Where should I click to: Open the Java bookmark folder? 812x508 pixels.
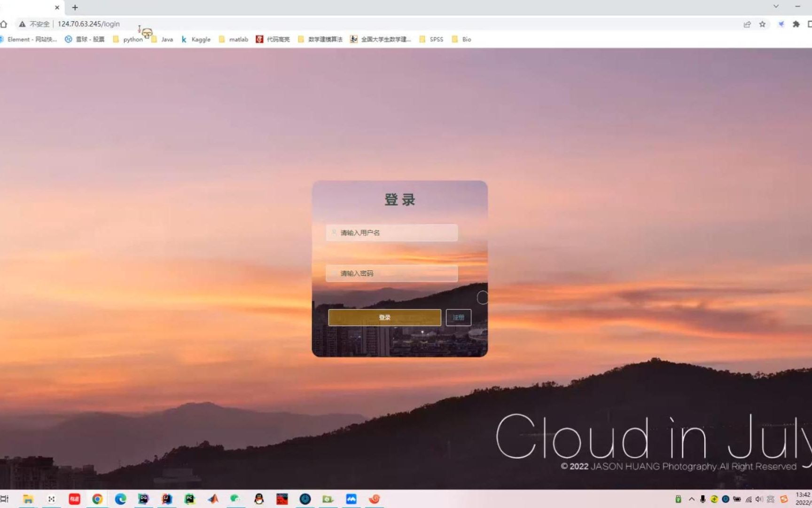(162, 40)
